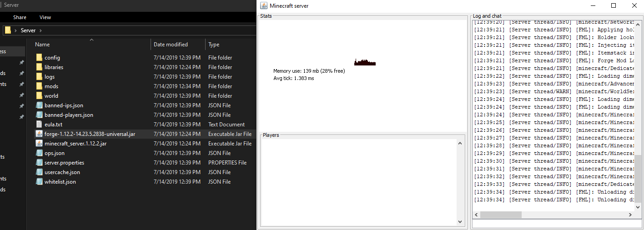Click the folder icon in Explorer address bar
Image resolution: width=644 pixels, height=230 pixels.
click(x=8, y=30)
